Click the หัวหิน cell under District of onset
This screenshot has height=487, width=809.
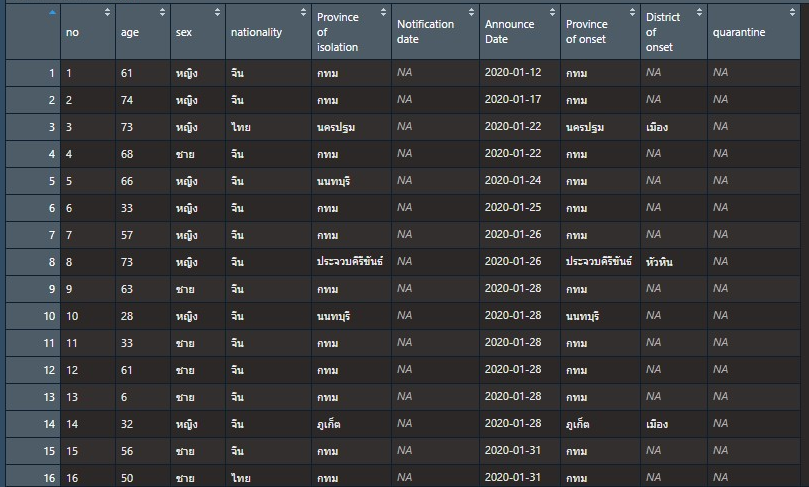point(660,261)
